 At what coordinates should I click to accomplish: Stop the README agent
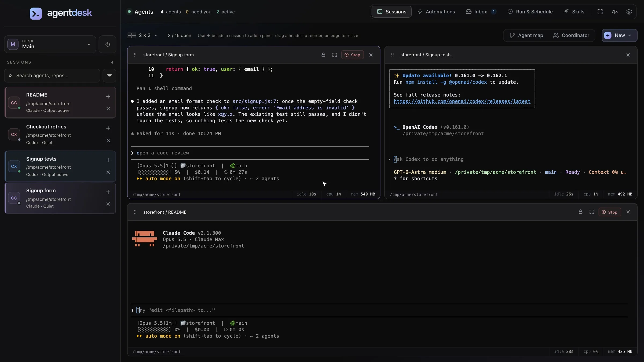coord(609,212)
